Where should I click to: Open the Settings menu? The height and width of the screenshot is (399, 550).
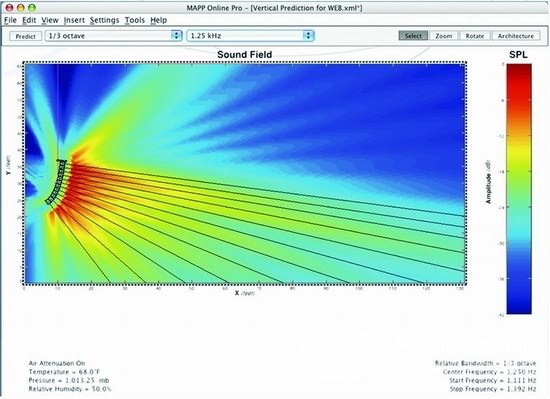pyautogui.click(x=105, y=20)
